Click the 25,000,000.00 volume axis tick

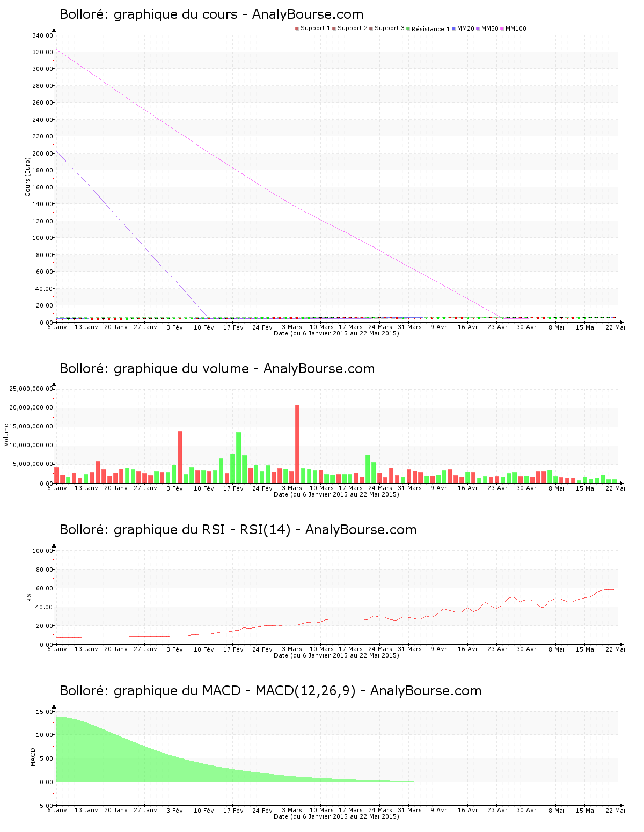click(32, 389)
